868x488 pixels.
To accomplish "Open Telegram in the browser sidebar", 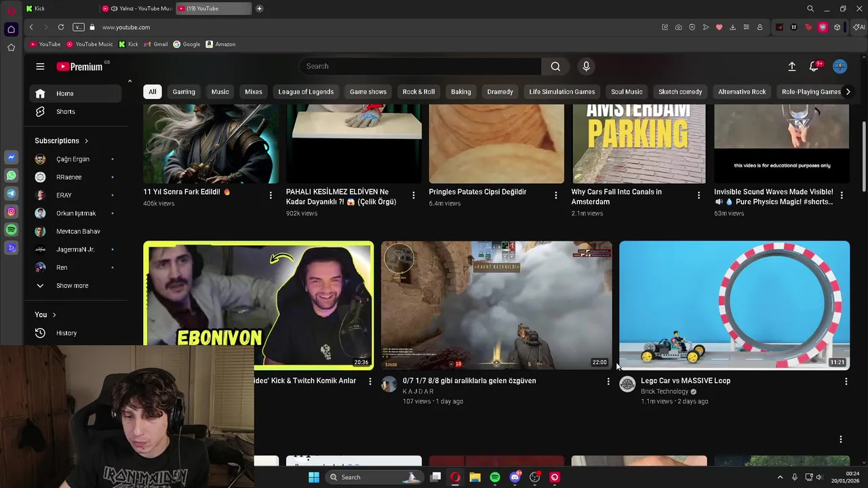I will click(11, 194).
